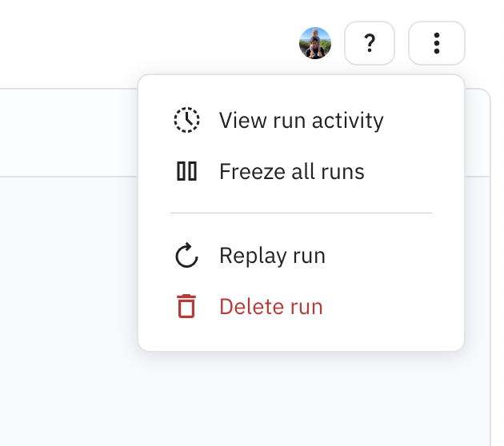The image size is (504, 446).
Task: Click the dashed clock icon for run activity
Action: pos(186,120)
